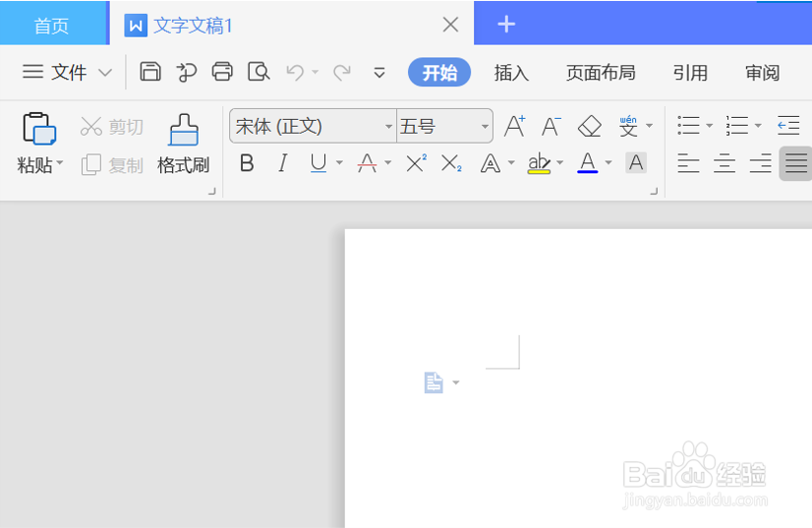
Task: Switch to the 插入 ribbon tab
Action: coord(511,73)
